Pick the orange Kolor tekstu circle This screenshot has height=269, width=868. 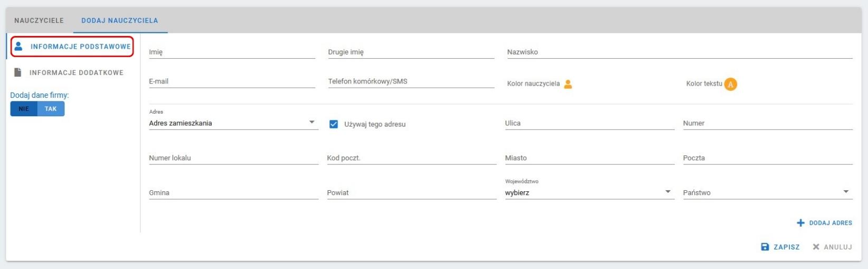click(x=731, y=84)
